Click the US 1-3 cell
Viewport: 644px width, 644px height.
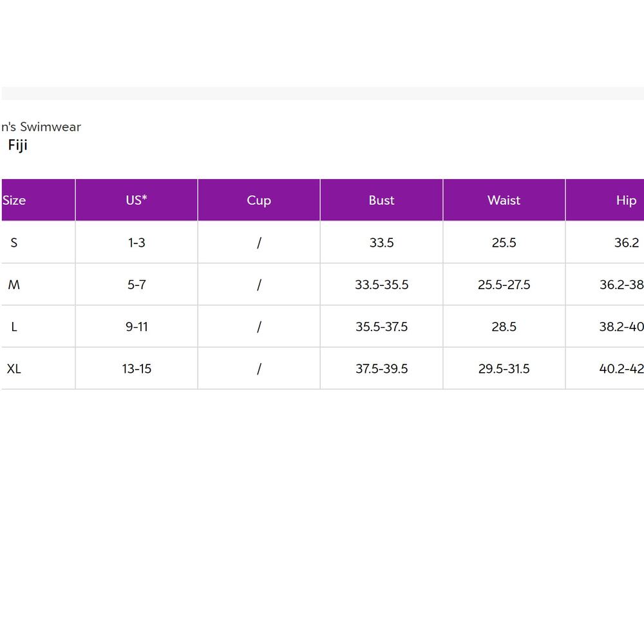pos(137,243)
